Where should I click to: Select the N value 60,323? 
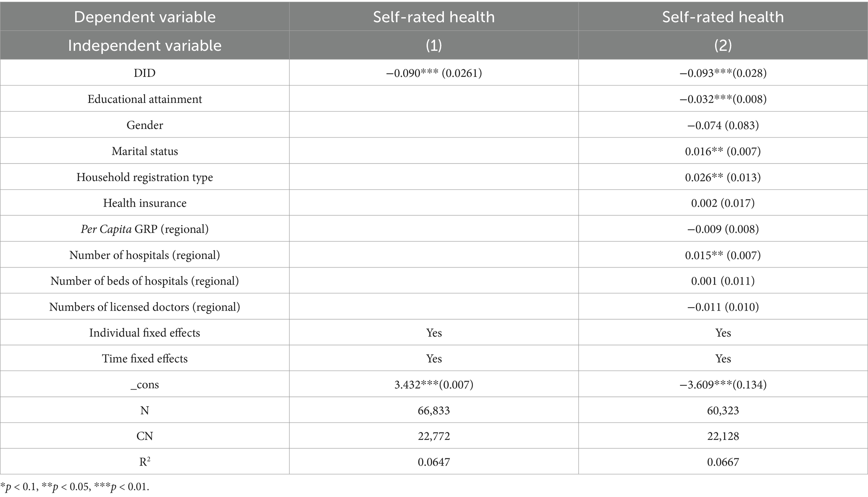(x=723, y=411)
